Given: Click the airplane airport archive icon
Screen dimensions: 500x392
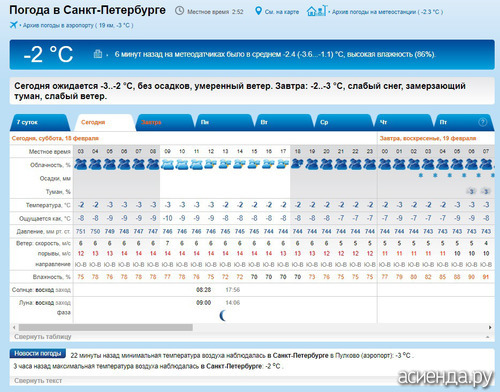Looking at the screenshot, I should tap(14, 25).
